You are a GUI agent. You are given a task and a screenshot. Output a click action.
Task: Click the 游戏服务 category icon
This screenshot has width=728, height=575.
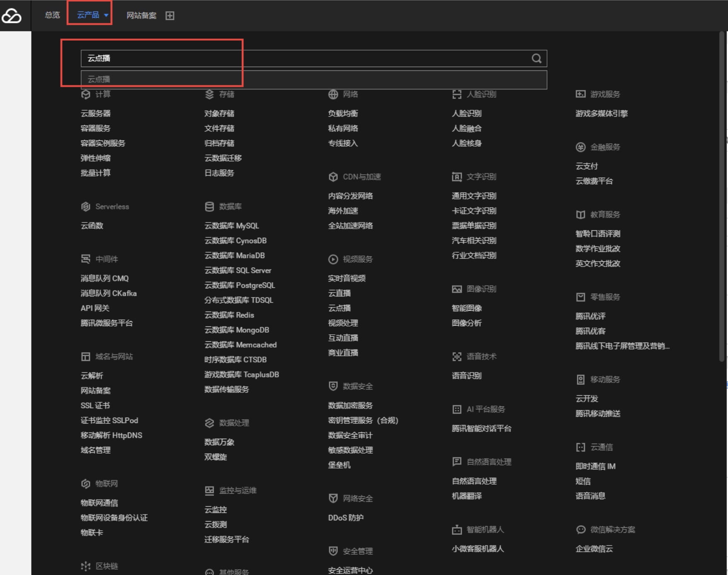click(581, 94)
